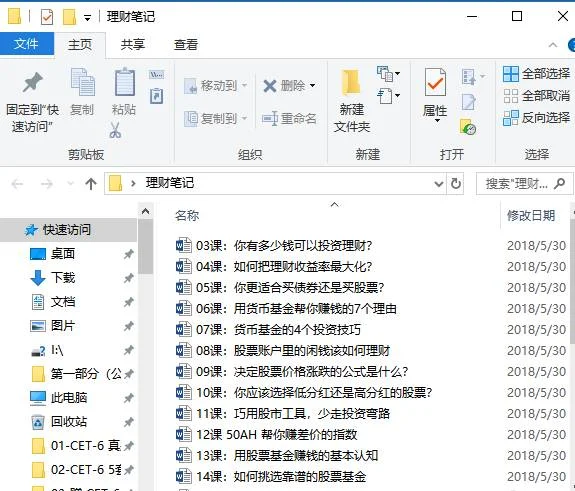Click Select none (全部取消)

(x=536, y=96)
